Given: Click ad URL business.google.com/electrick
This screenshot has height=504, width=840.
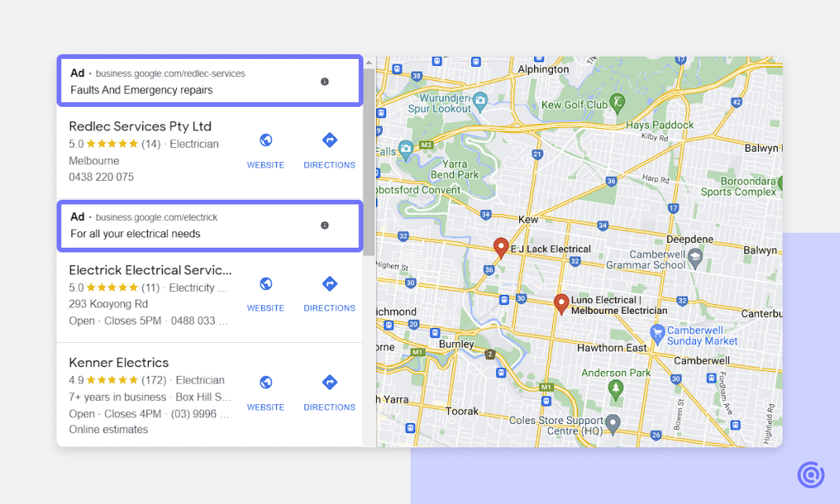Looking at the screenshot, I should coord(157,218).
